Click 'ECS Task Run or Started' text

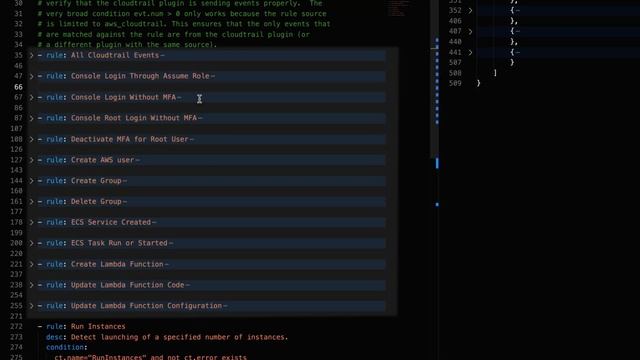[119, 243]
